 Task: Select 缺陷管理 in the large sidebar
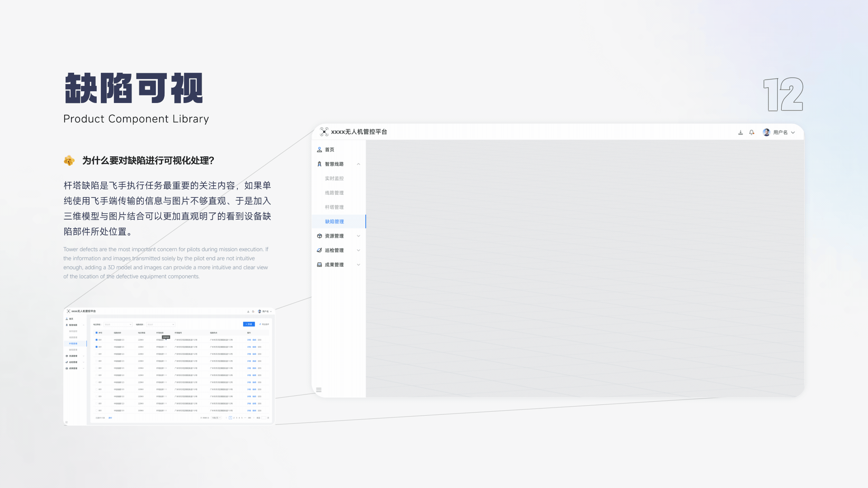(339, 221)
